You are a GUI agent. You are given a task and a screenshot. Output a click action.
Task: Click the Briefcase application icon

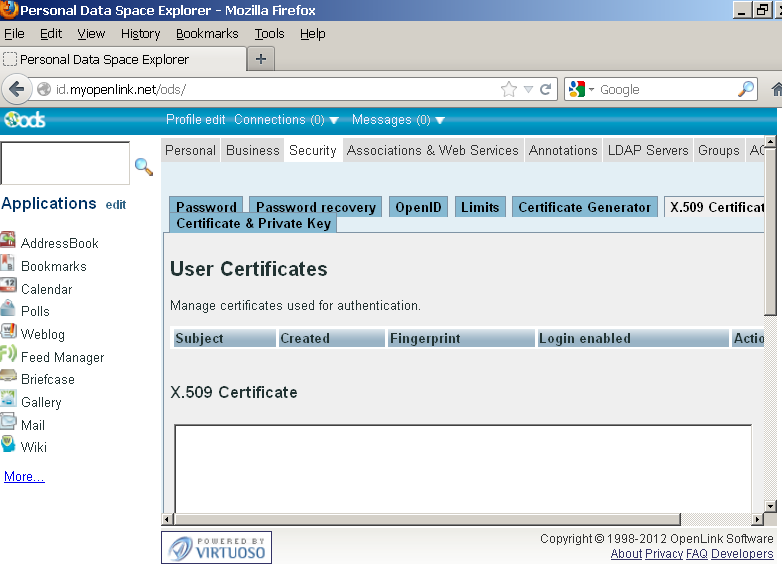(8, 379)
